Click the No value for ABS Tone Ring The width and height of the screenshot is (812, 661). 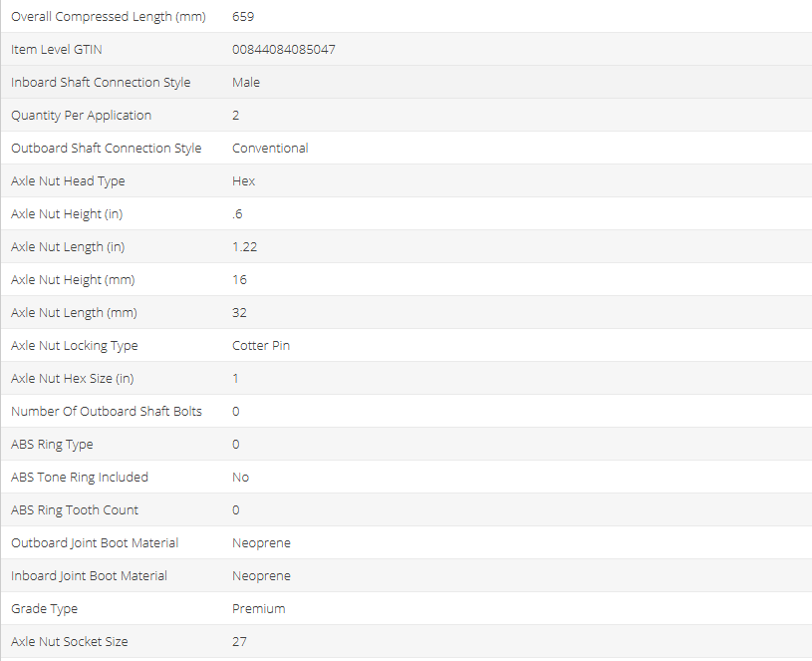240,478
